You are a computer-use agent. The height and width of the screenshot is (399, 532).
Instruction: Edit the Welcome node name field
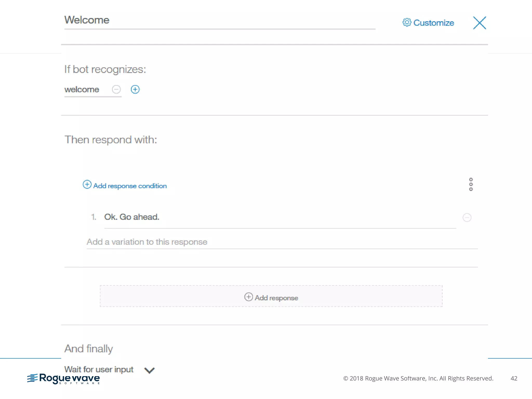pyautogui.click(x=220, y=20)
